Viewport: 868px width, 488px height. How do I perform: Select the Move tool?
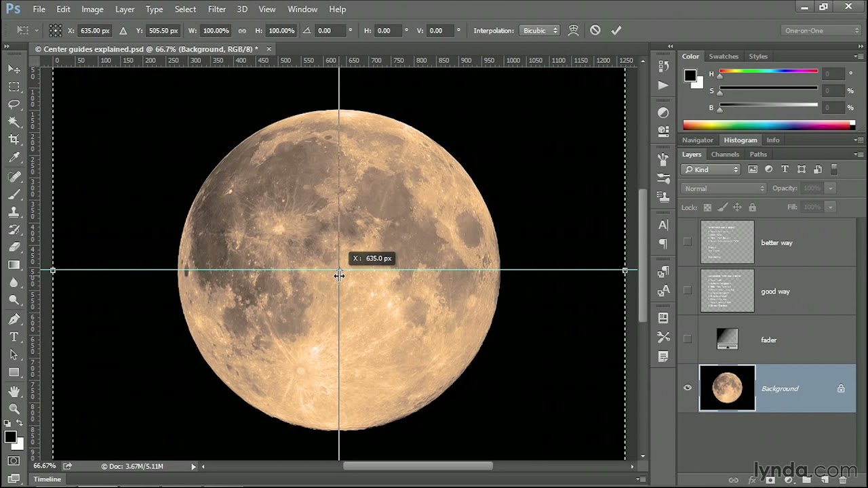coord(14,69)
